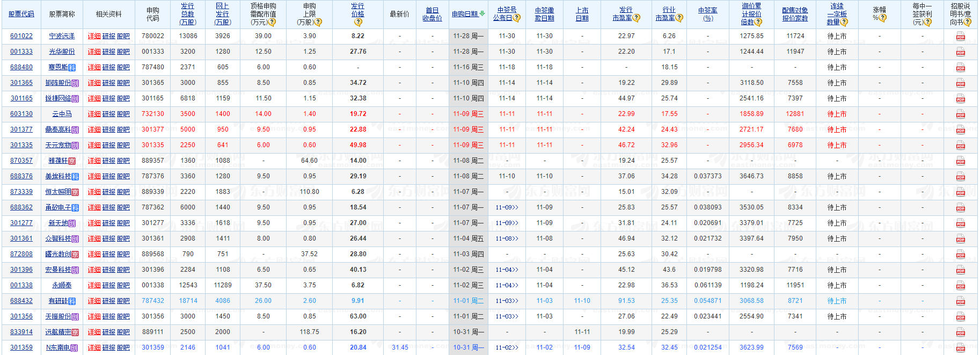Open stock code 870357 link
The height and width of the screenshot is (355, 980).
21,161
